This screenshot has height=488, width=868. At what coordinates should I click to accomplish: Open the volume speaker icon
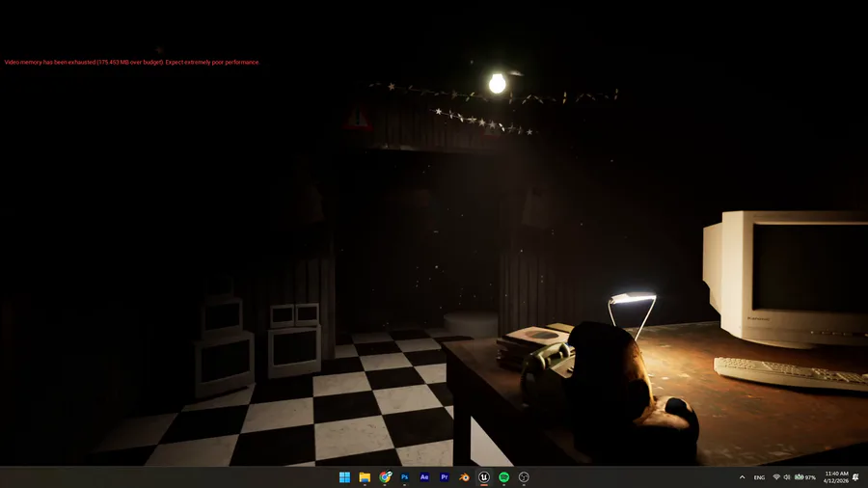coord(787,477)
